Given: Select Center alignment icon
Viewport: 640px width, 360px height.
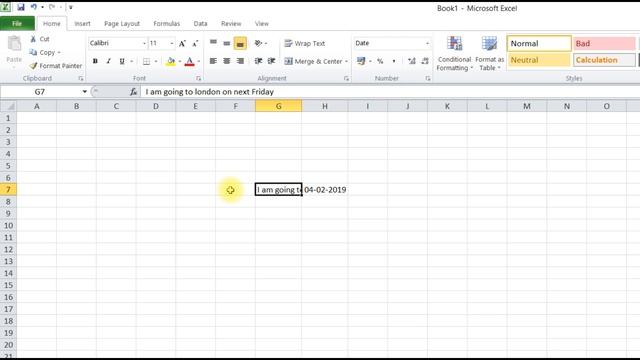Looking at the screenshot, I should (x=227, y=61).
